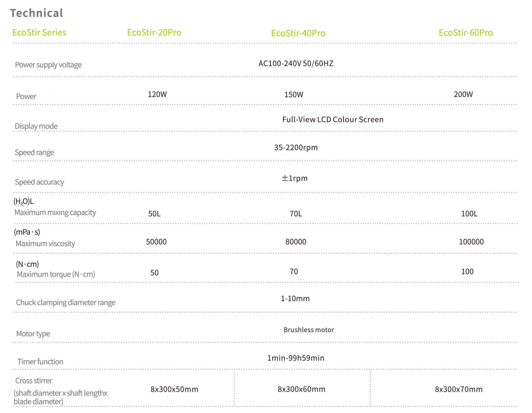The width and height of the screenshot is (532, 413).
Task: Click the EcoStir-20Pro model header
Action: 154,33
